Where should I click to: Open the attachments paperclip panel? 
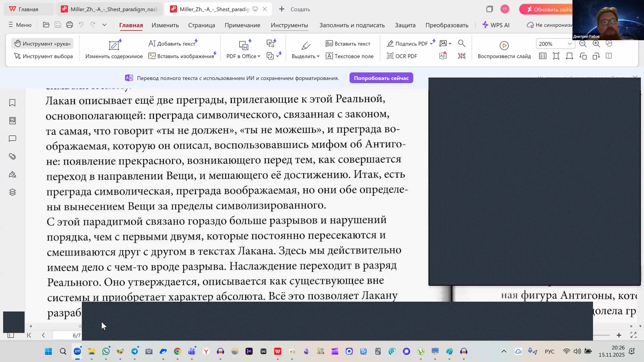[x=12, y=157]
